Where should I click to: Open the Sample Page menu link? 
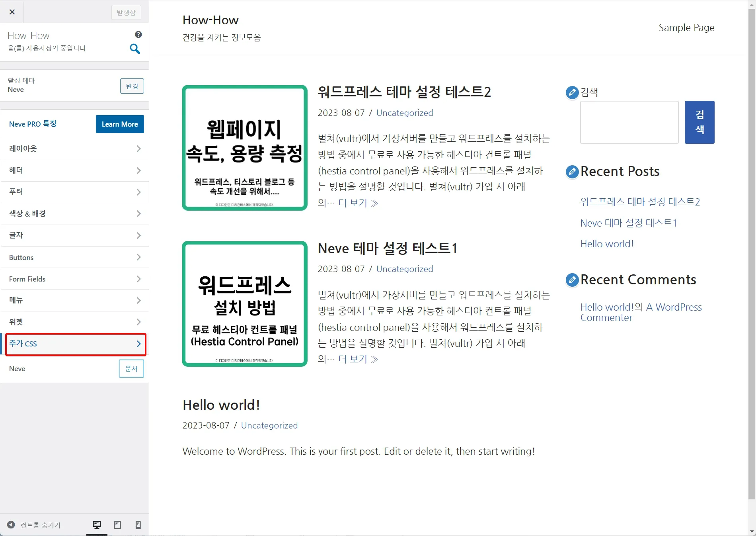(x=686, y=28)
